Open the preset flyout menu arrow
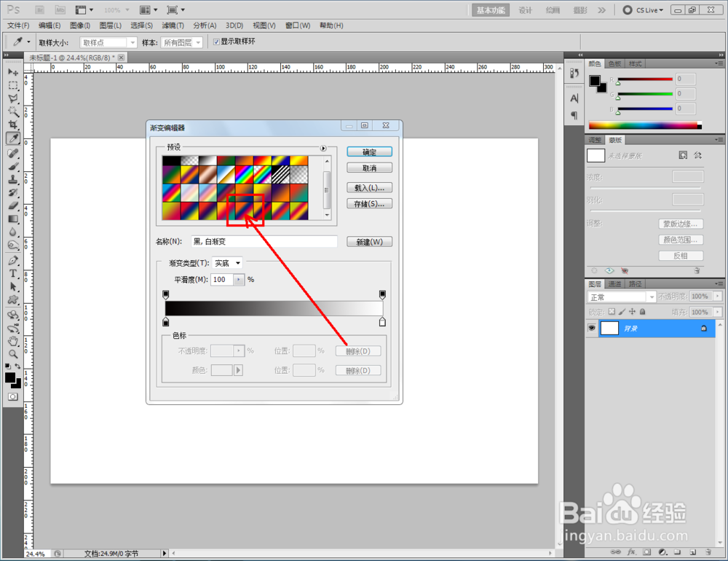The width and height of the screenshot is (728, 561). [323, 149]
